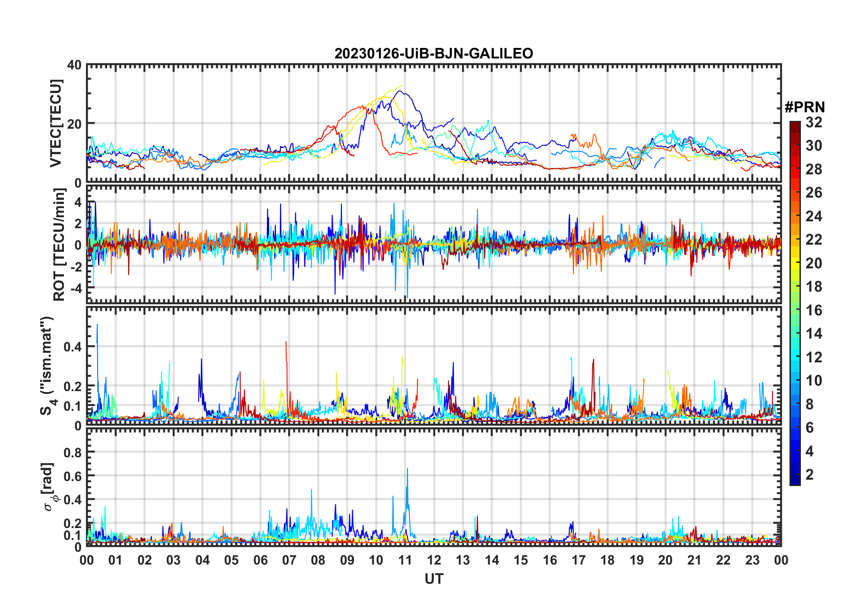This screenshot has width=868, height=607.
Task: Click the #PRN colorbar title
Action: pyautogui.click(x=805, y=107)
